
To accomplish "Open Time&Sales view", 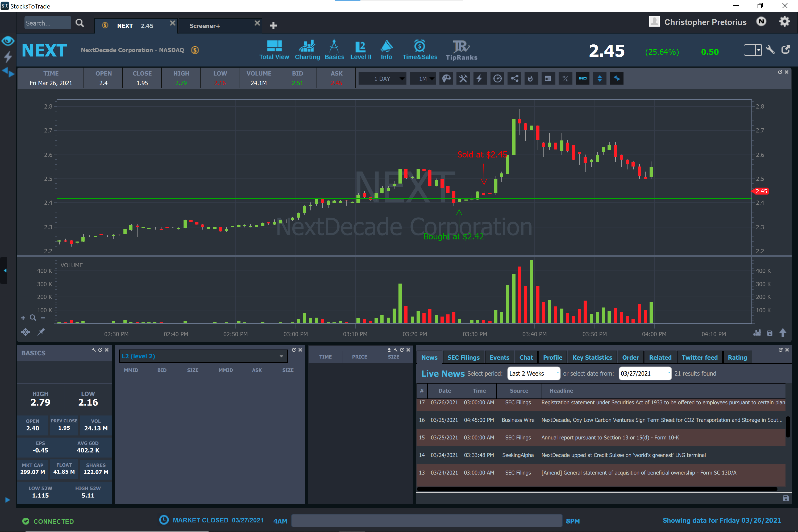I will tap(419, 50).
